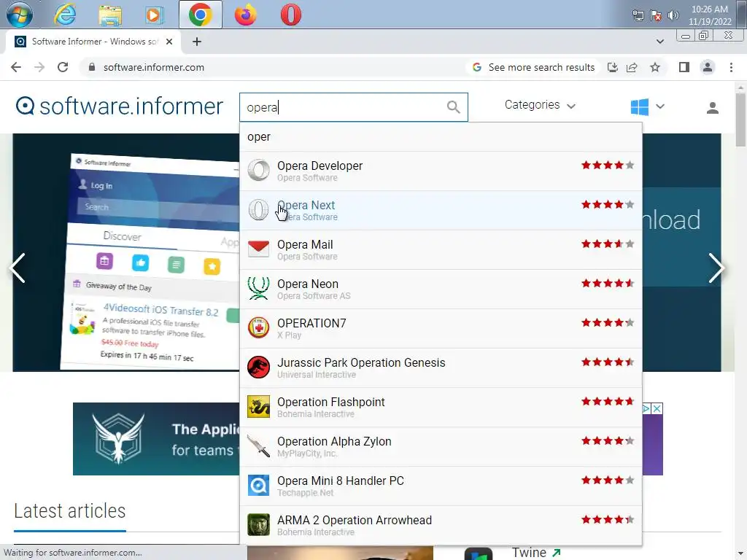Click the Operation Alpha Zylon knife icon
This screenshot has width=747, height=560.
click(259, 446)
